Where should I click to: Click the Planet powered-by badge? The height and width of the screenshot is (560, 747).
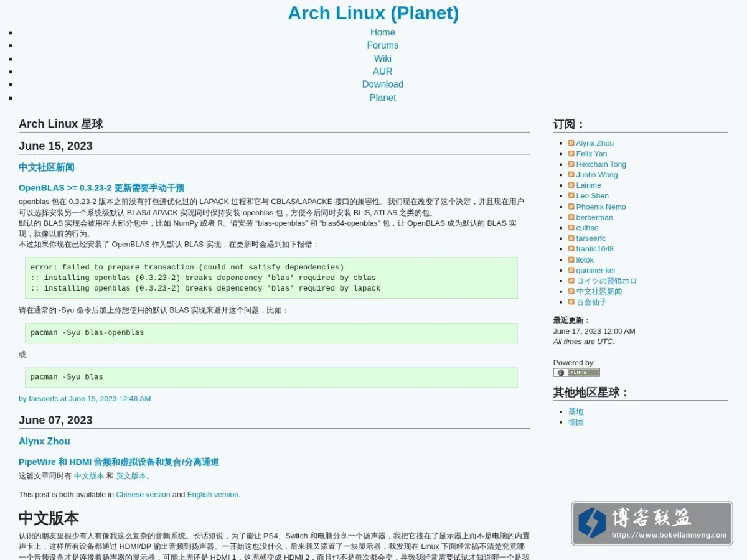coord(576,373)
